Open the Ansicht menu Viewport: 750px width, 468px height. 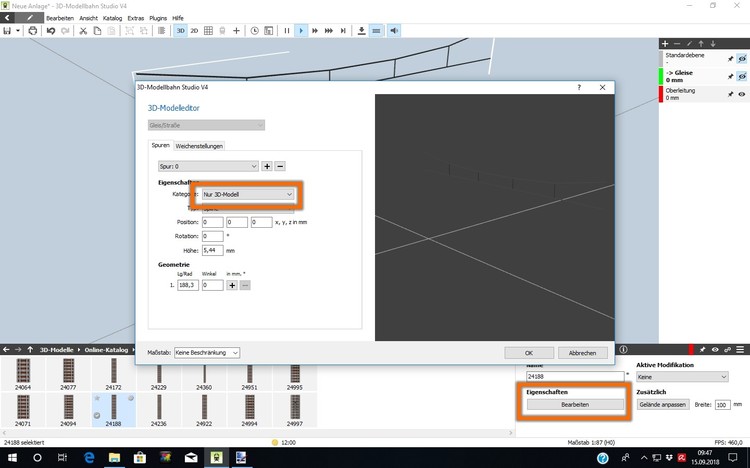click(x=88, y=18)
